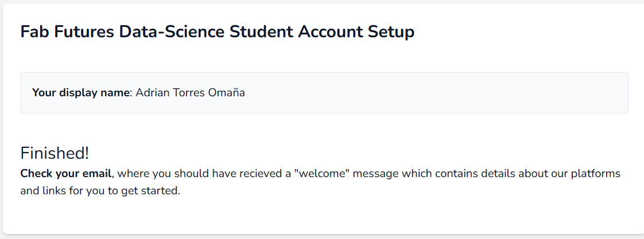
Task: Click the bold "Check your email" text
Action: pos(66,173)
